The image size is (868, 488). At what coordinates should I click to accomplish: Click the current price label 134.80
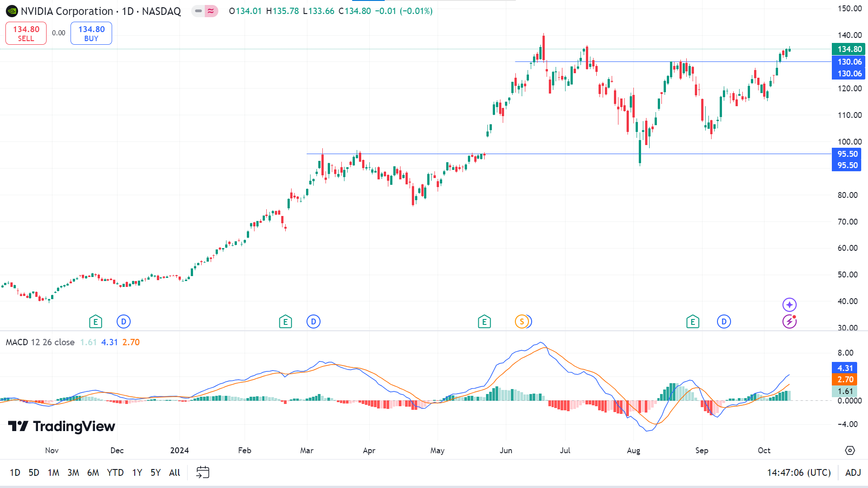click(849, 49)
